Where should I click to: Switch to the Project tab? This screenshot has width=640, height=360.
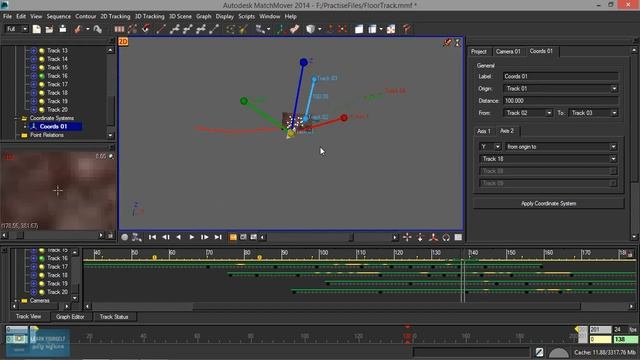pyautogui.click(x=478, y=51)
